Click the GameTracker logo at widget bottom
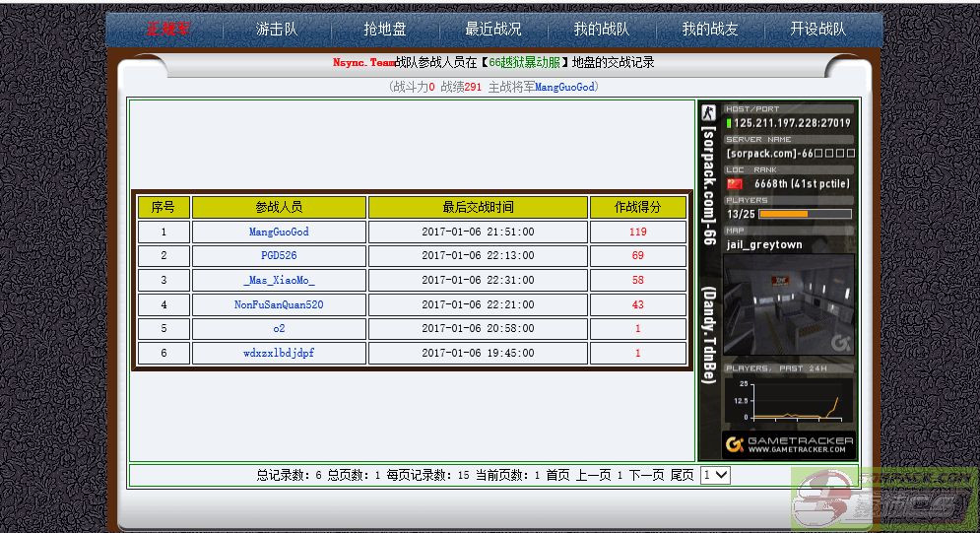Screen dimensions: 980x533 click(788, 444)
